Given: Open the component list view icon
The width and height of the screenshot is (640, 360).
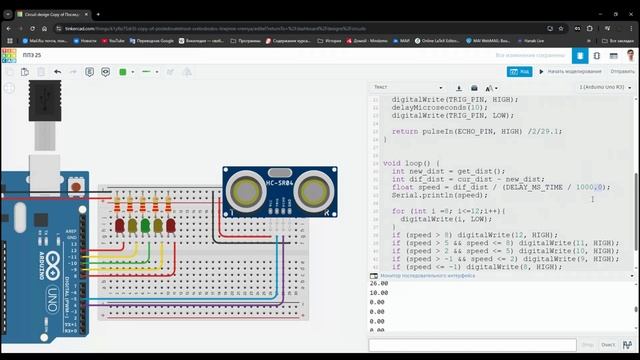Looking at the screenshot, I should tap(613, 56).
